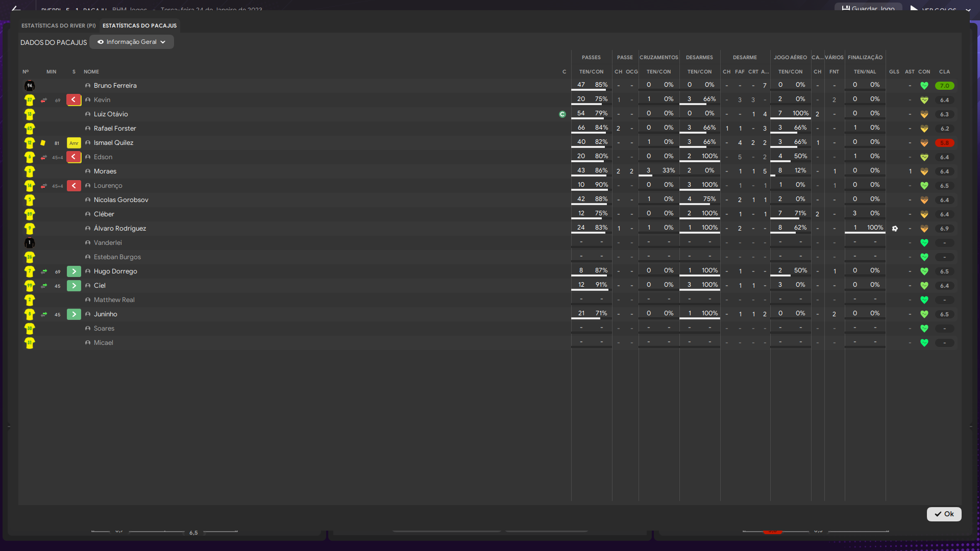Viewport: 980px width, 551px height.
Task: Sort by the Nome column header
Action: pyautogui.click(x=91, y=71)
